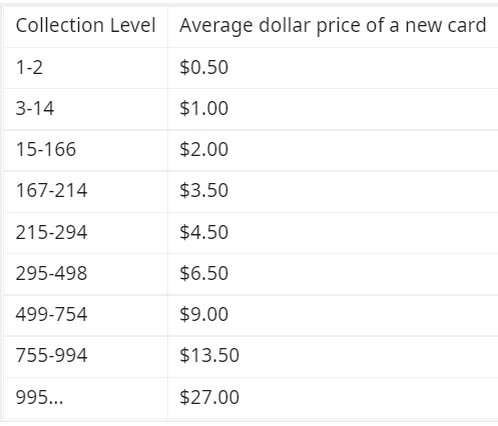Click the Average dollar price header
This screenshot has width=498, height=426.
tap(333, 26)
